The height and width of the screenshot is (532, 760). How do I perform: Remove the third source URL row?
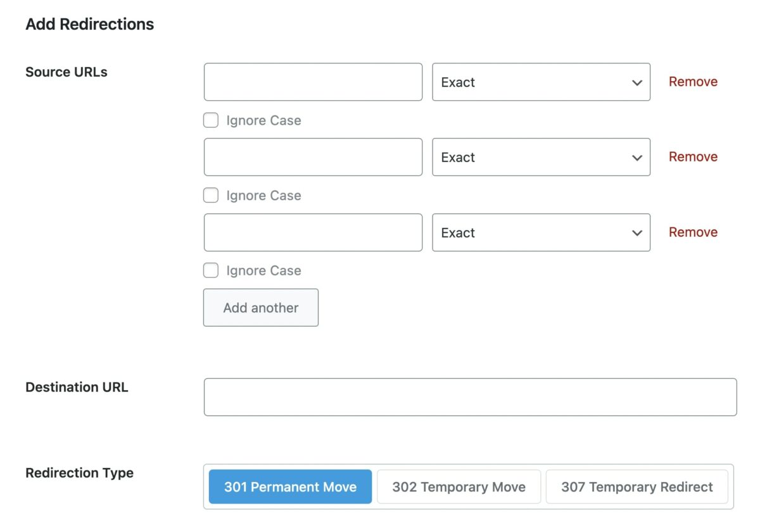pos(693,232)
